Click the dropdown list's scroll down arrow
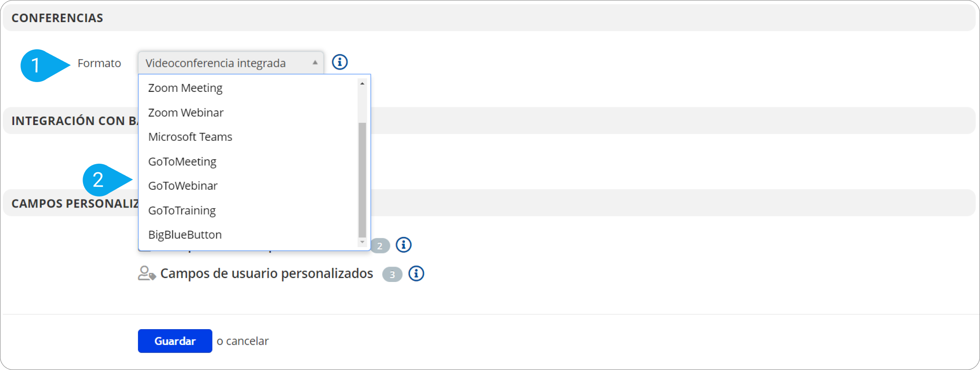The height and width of the screenshot is (370, 980). pyautogui.click(x=362, y=242)
